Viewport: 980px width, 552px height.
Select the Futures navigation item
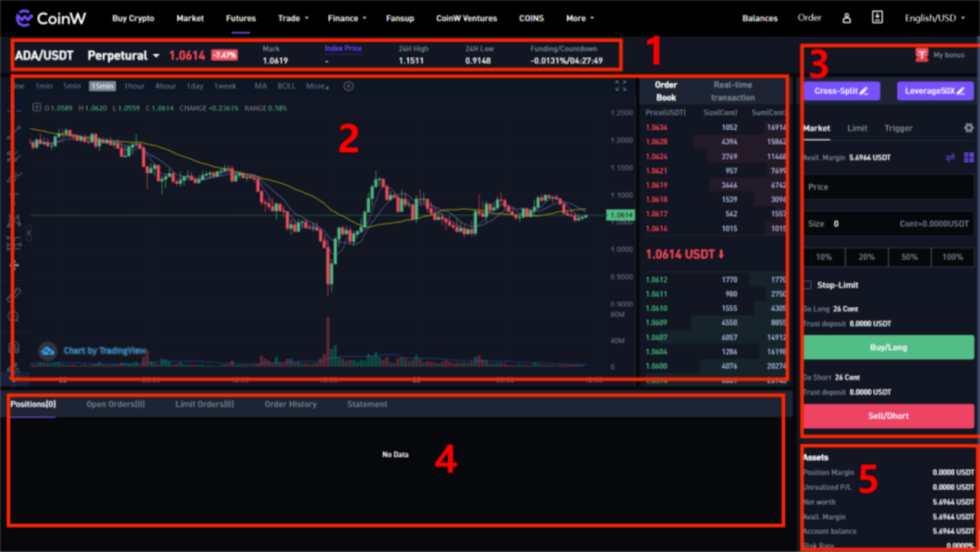click(241, 18)
